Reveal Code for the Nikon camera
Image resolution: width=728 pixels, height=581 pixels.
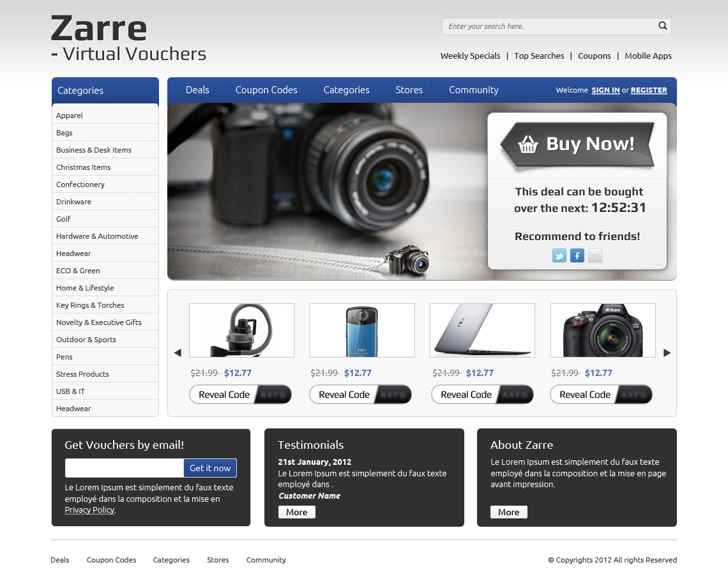tap(602, 395)
